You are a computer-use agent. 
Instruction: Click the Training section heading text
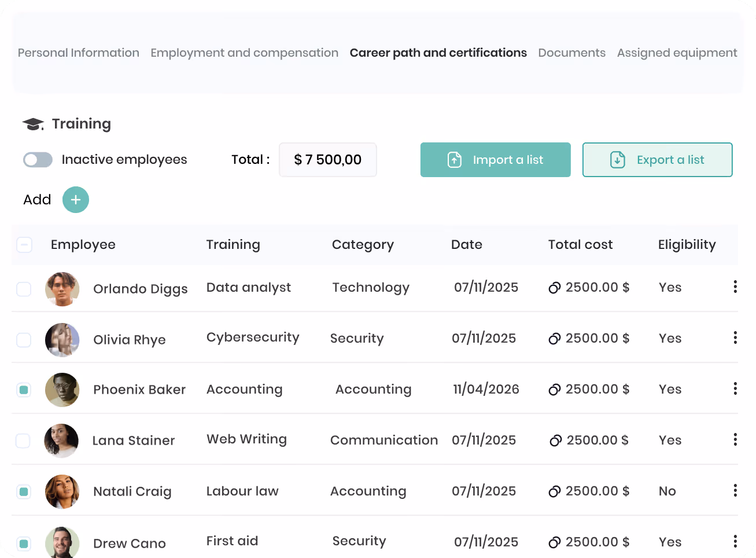click(82, 124)
